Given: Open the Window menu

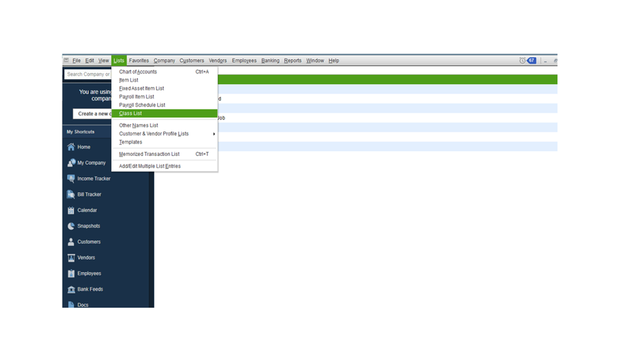Looking at the screenshot, I should coord(315,61).
